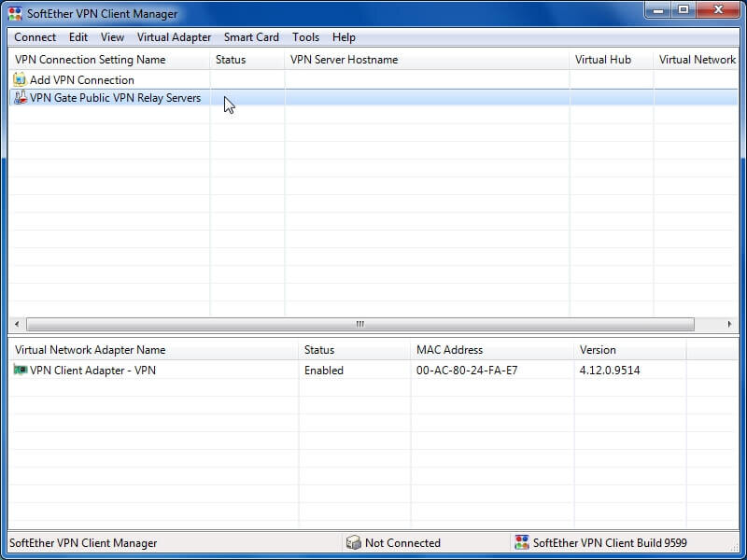This screenshot has height=560, width=747.
Task: Click the horizontal scrollbar left arrow
Action: 17,324
